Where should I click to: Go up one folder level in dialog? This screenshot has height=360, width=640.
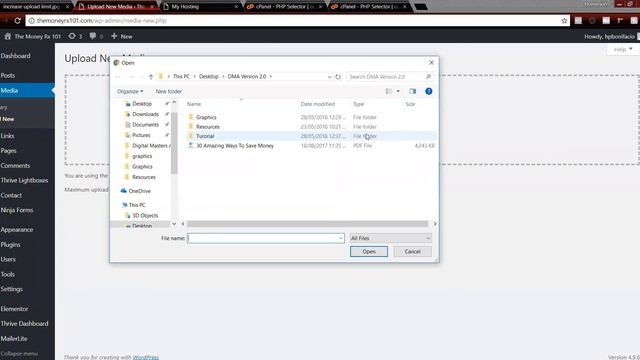pos(151,76)
